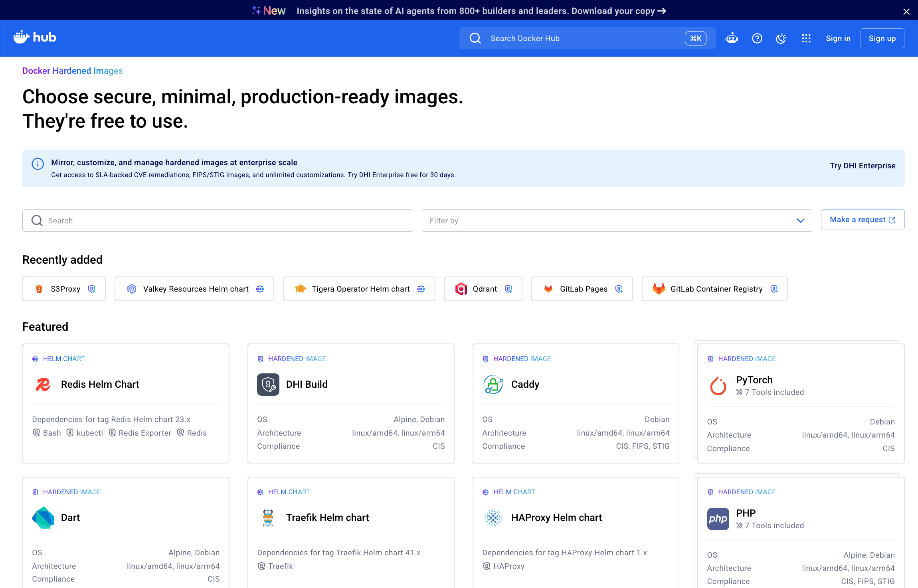Image resolution: width=918 pixels, height=588 pixels.
Task: Click the HAProxy dotted logo
Action: click(x=493, y=518)
